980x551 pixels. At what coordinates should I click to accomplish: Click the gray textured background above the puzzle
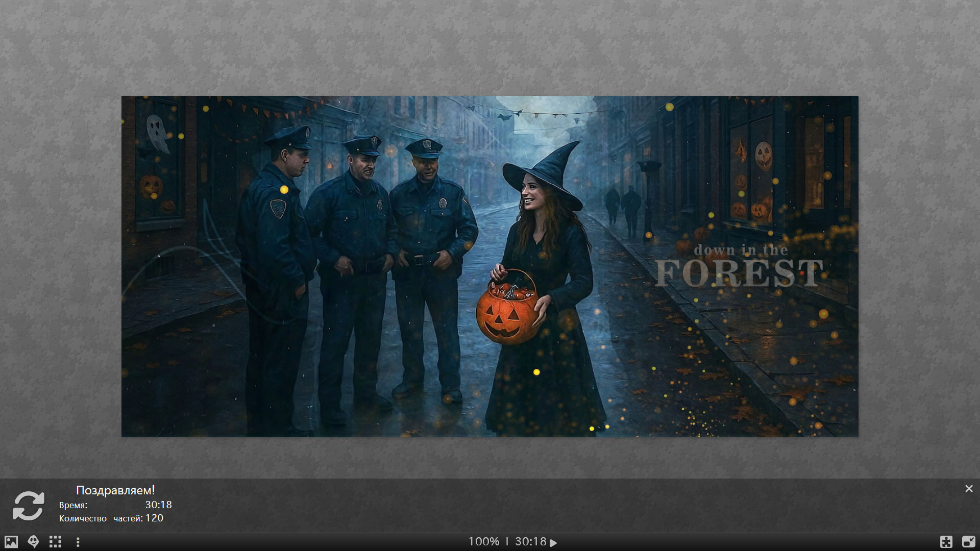click(490, 48)
